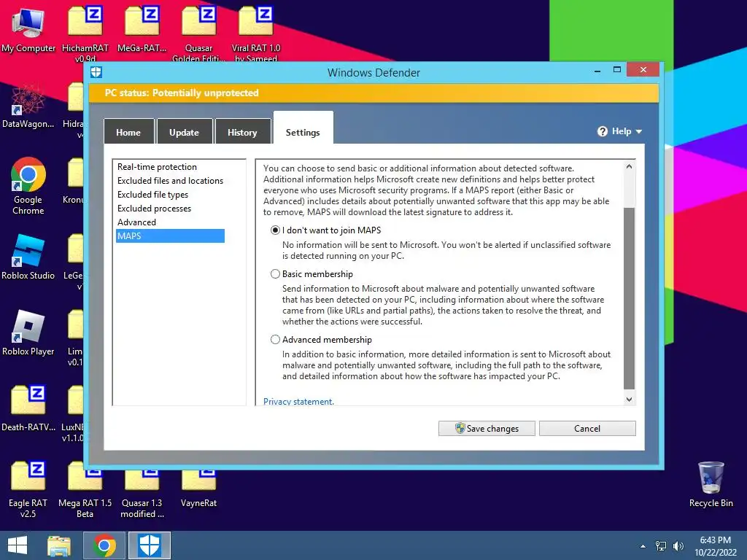
Task: Open the Privacy statement link
Action: point(298,402)
